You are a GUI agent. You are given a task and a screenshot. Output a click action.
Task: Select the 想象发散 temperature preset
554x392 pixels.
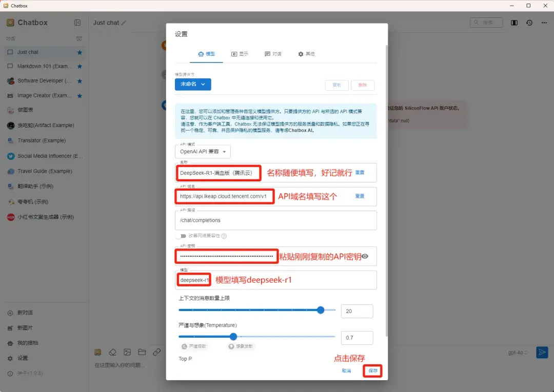click(240, 346)
